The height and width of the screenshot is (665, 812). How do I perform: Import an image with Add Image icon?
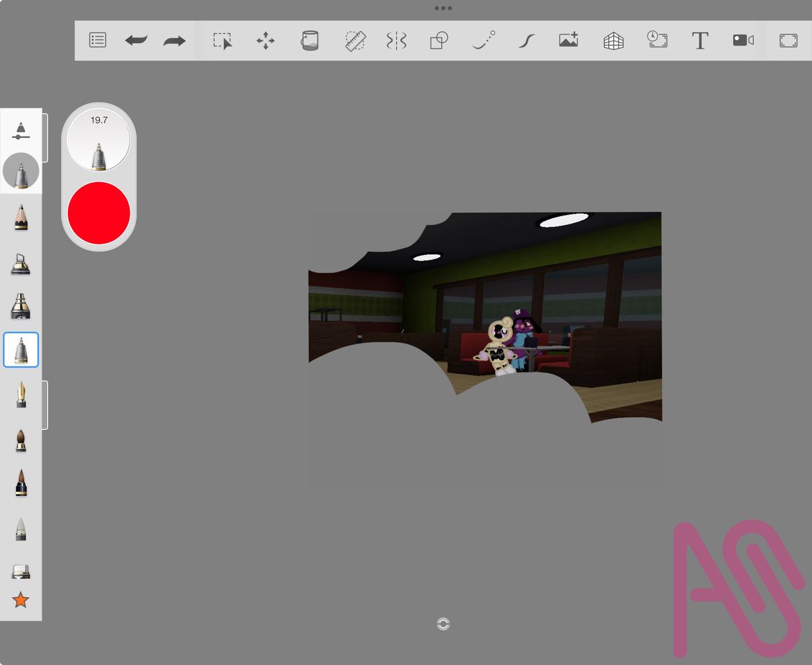pyautogui.click(x=568, y=41)
